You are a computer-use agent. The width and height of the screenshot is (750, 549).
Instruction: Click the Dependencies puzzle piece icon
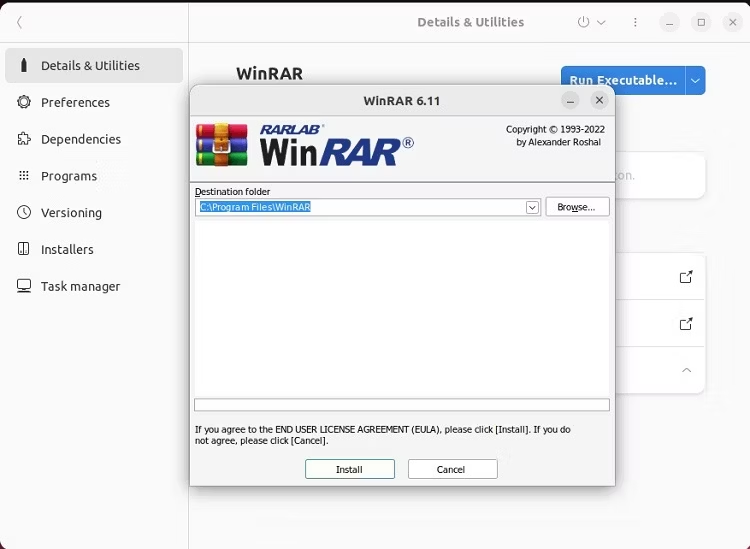click(23, 139)
